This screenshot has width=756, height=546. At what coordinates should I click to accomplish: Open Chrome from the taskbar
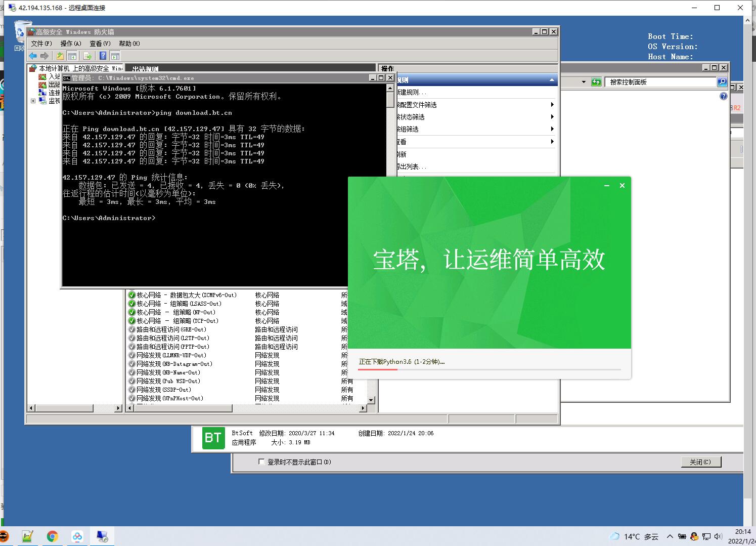[52, 536]
